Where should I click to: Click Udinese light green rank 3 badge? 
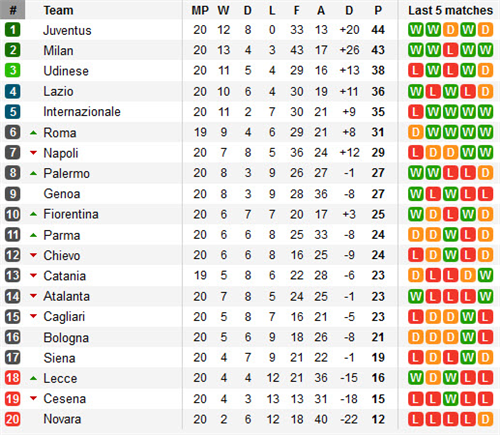[x=13, y=70]
